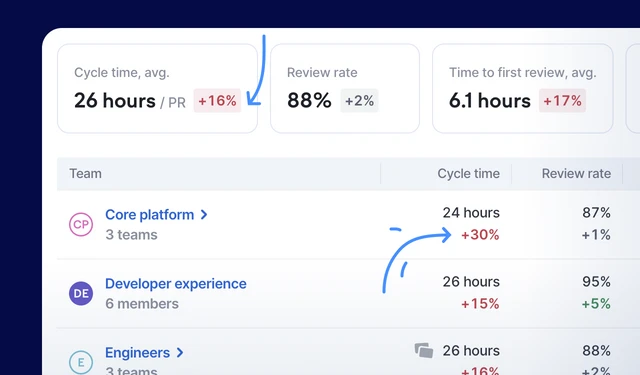
Task: Click the +16% cycle time change badge
Action: [217, 100]
